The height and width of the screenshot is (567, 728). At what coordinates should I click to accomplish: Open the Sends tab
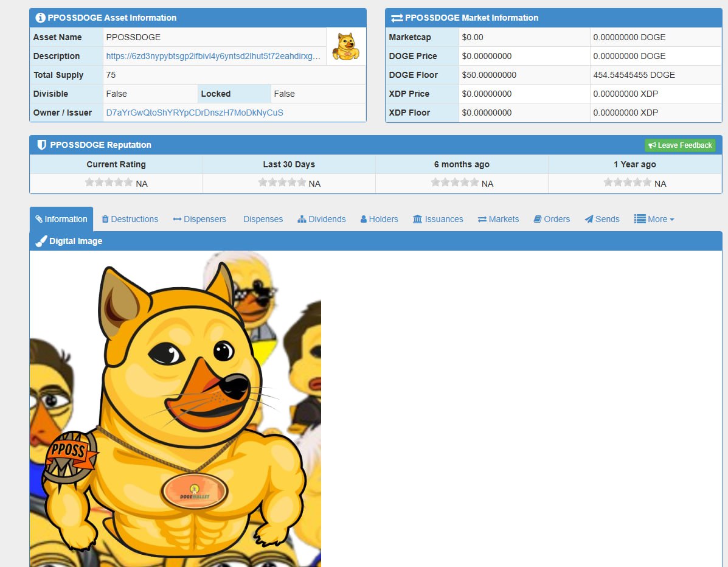click(601, 219)
